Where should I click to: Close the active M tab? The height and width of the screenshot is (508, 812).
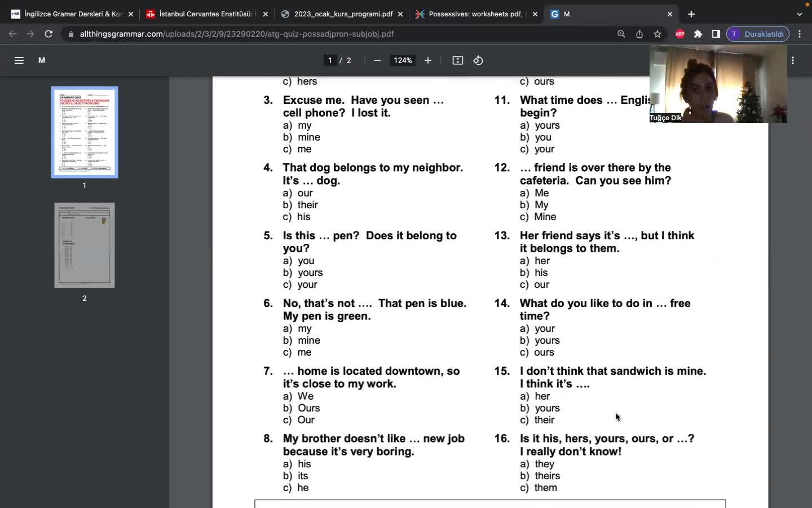tap(670, 14)
